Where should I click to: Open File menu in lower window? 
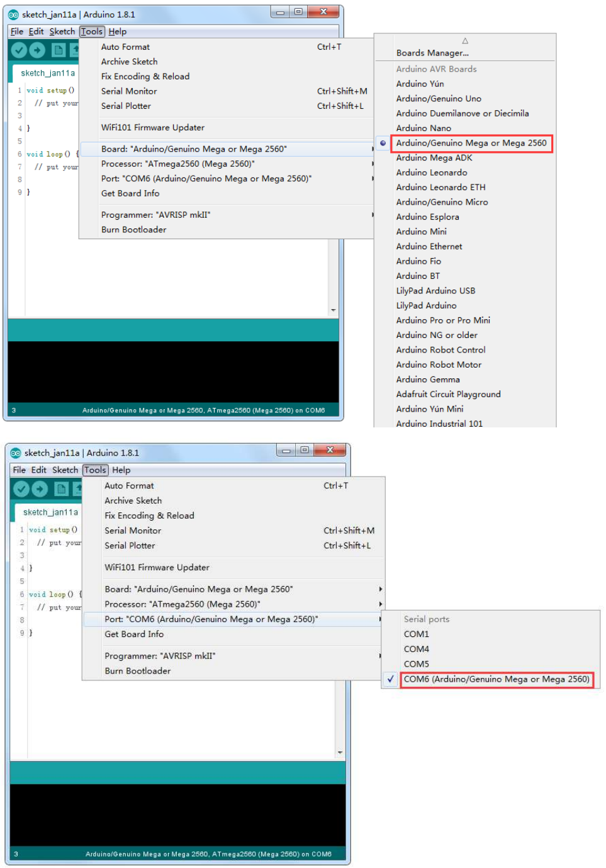pyautogui.click(x=20, y=470)
